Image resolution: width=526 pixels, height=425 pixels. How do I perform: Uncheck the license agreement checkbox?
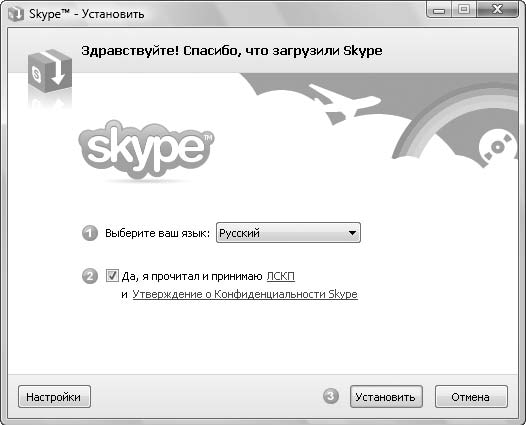(x=112, y=276)
